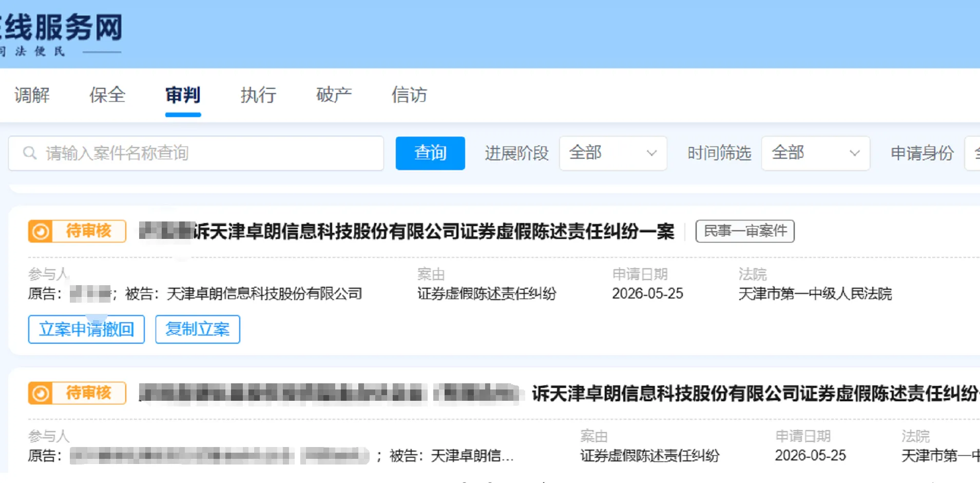Click 证券虚假陈述责任纠纷 under the first case's 案由
Viewport: 980px width, 483px height.
click(x=487, y=294)
